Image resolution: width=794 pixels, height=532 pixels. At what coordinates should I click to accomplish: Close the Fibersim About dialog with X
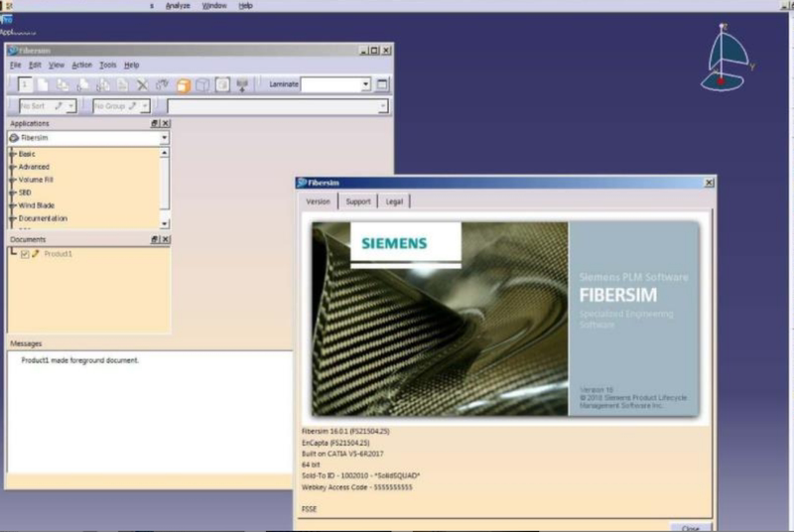pyautogui.click(x=709, y=183)
